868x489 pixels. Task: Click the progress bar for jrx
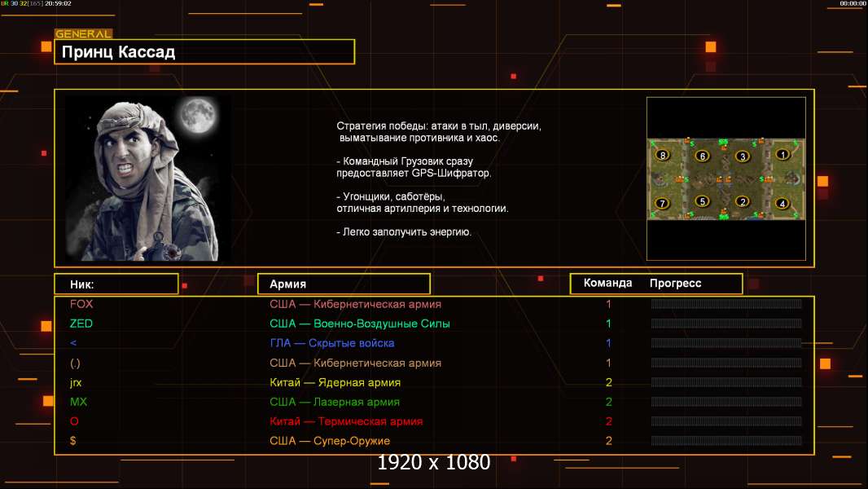pyautogui.click(x=726, y=383)
